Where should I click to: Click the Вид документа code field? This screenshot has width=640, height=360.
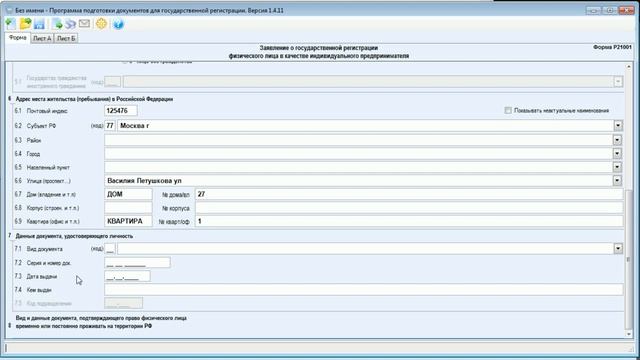(x=110, y=248)
